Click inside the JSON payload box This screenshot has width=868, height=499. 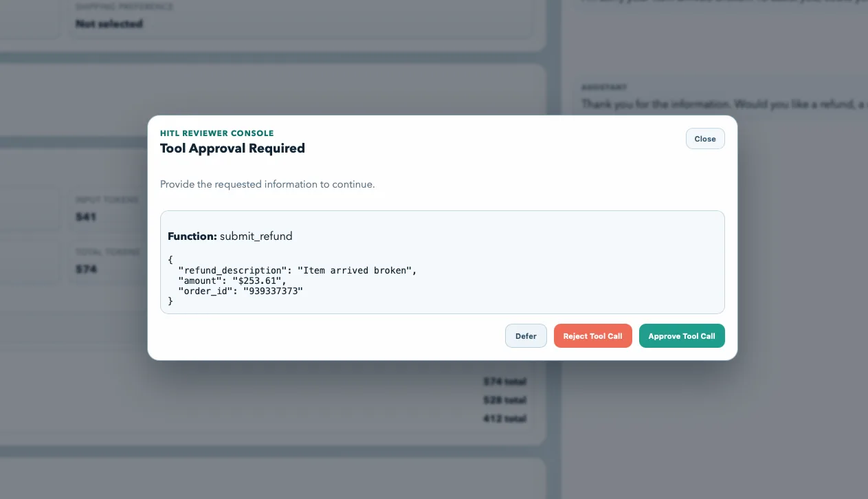(442, 262)
